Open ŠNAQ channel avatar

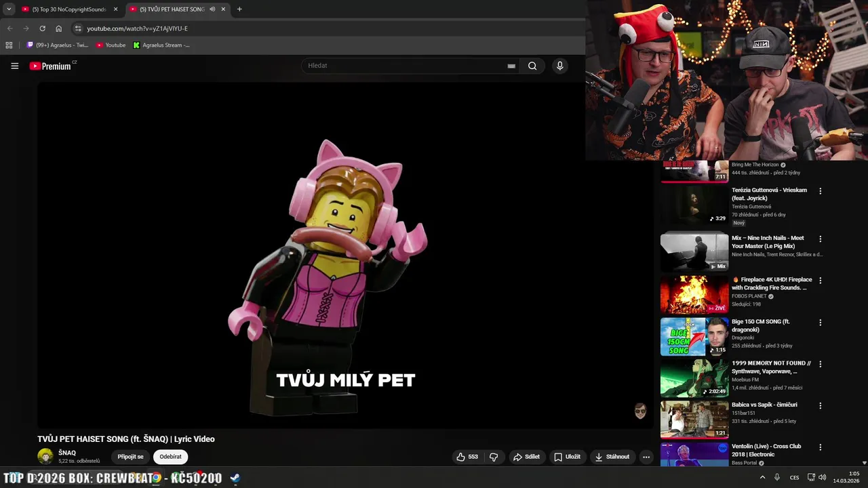pyautogui.click(x=45, y=456)
